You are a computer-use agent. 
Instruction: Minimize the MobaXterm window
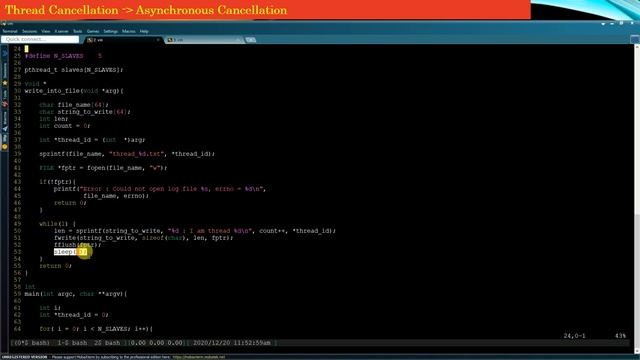612,24
